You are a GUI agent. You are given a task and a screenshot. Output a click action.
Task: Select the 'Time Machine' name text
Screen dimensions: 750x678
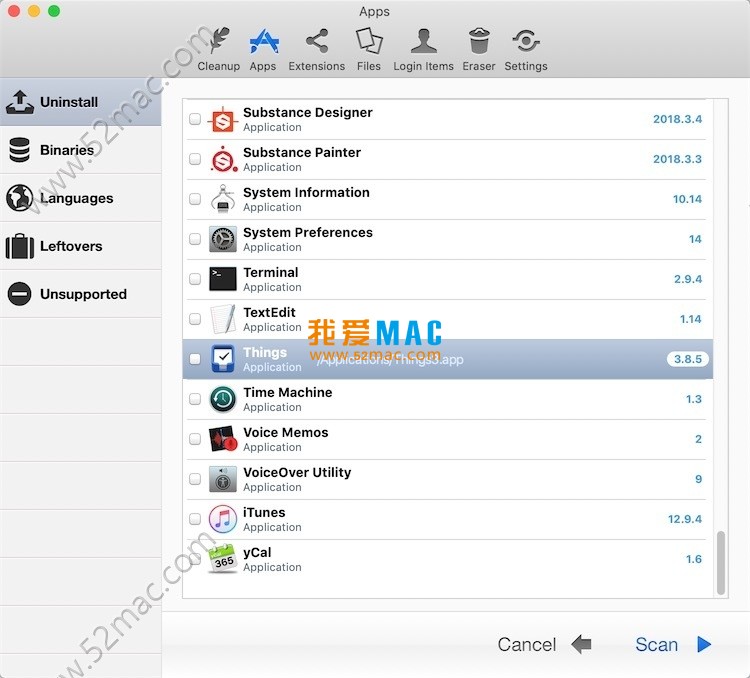(x=287, y=392)
